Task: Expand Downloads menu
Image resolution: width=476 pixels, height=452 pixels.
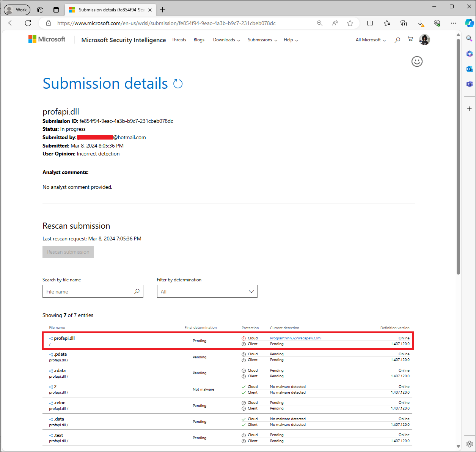Action: click(226, 40)
